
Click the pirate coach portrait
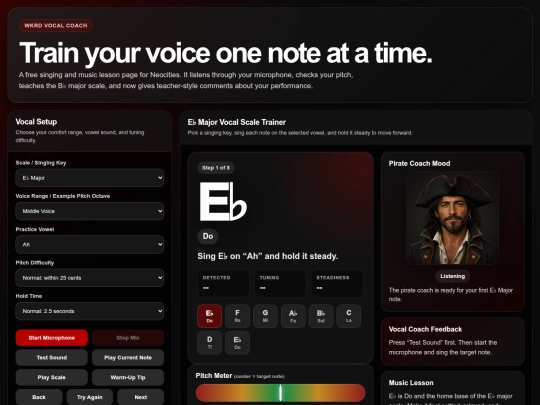point(453,218)
